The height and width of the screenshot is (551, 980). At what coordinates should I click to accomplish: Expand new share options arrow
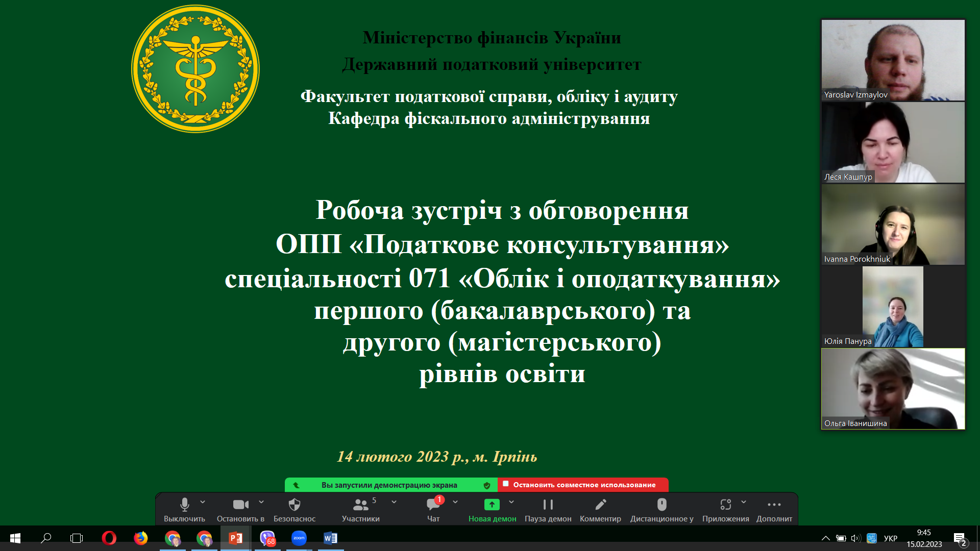click(x=511, y=502)
